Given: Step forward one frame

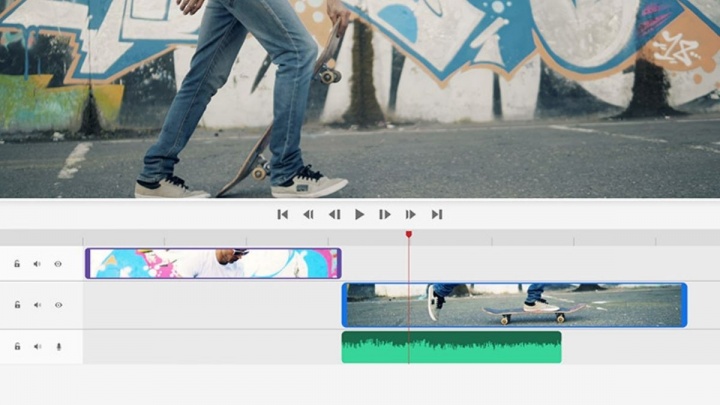Looking at the screenshot, I should tap(385, 214).
